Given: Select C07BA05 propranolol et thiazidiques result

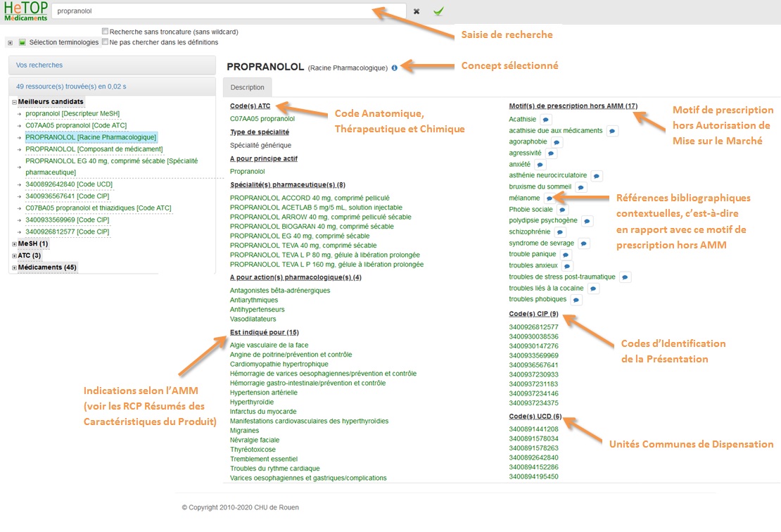Looking at the screenshot, I should [x=98, y=208].
